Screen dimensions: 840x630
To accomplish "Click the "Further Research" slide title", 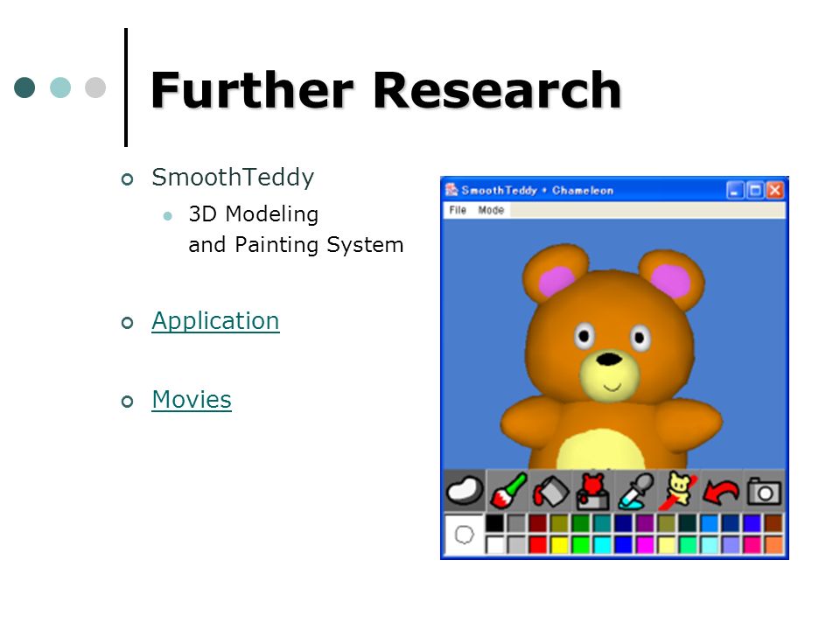I will click(x=386, y=90).
